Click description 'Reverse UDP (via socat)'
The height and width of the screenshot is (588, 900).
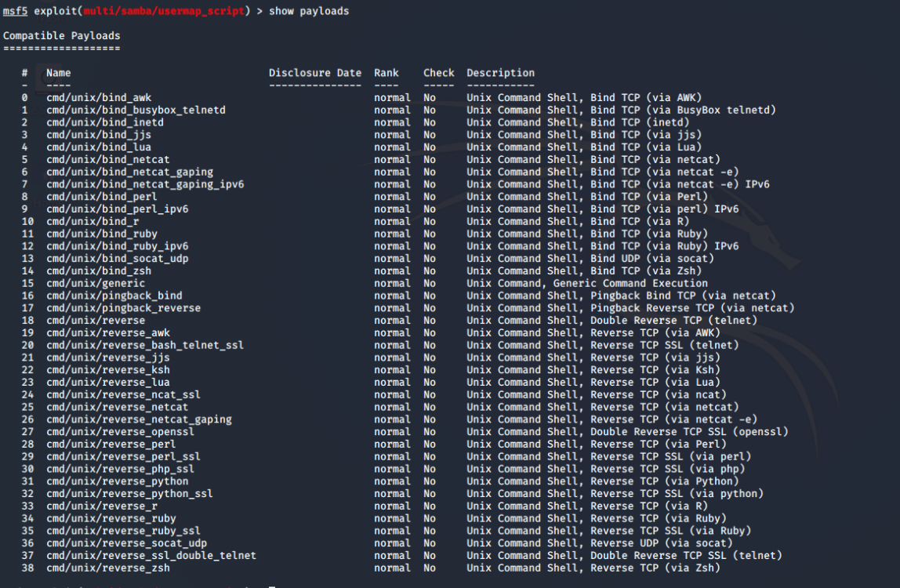pyautogui.click(x=661, y=543)
